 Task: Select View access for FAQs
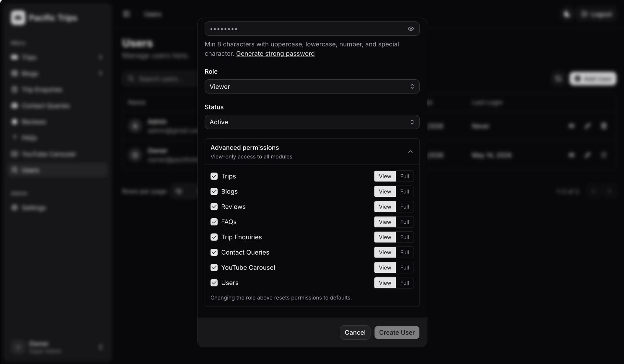click(385, 222)
